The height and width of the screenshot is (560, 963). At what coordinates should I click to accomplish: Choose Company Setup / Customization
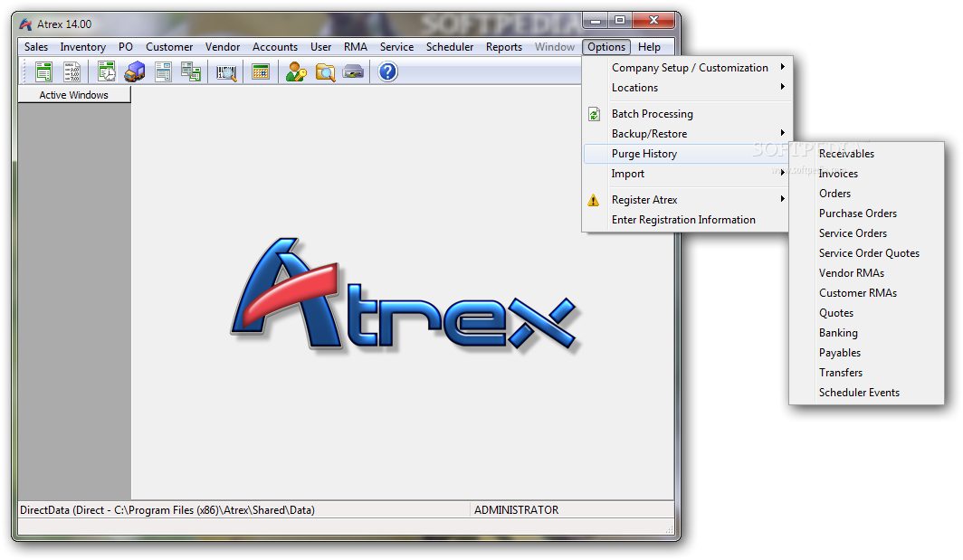[x=686, y=68]
